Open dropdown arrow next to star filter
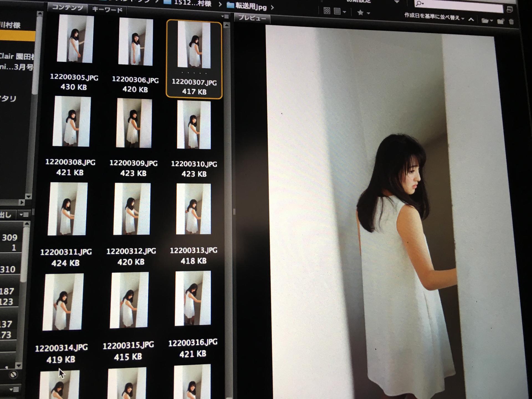532x399 pixels. (x=369, y=13)
